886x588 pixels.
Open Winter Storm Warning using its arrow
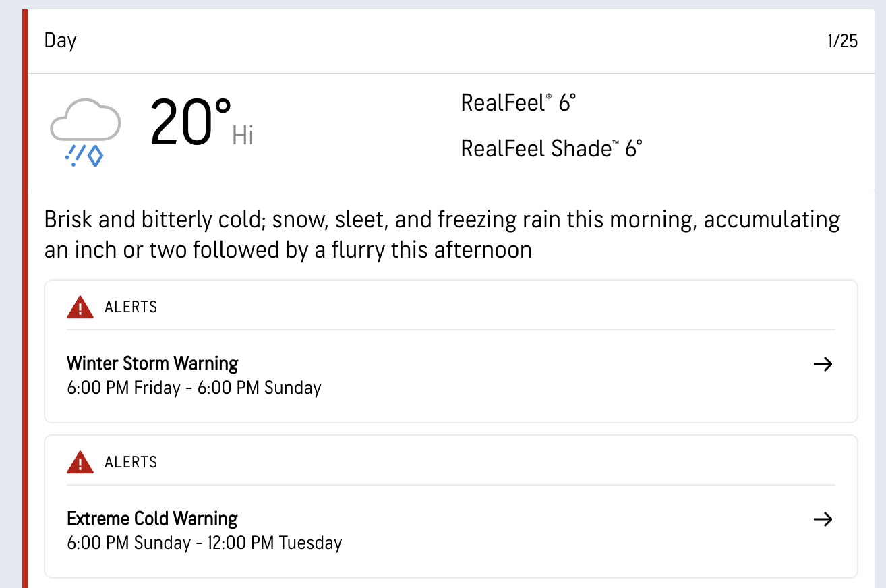click(823, 365)
